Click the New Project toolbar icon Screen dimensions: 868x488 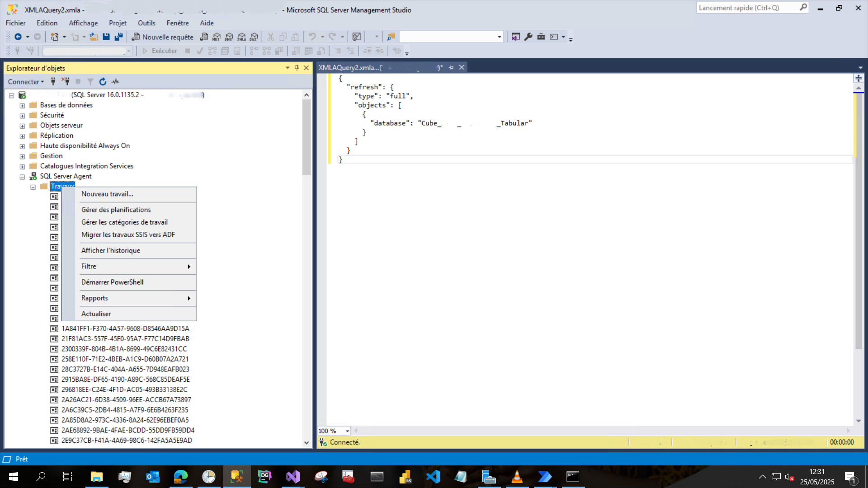tap(55, 37)
